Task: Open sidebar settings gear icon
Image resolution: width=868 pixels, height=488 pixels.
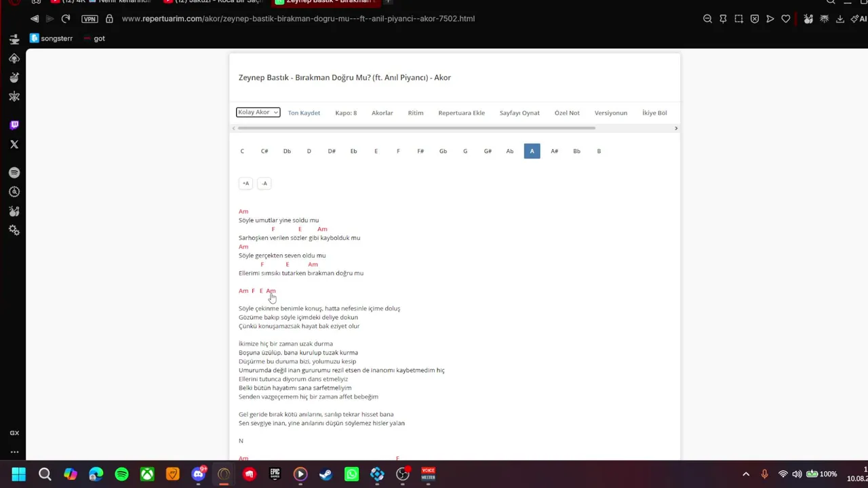Action: 14,230
